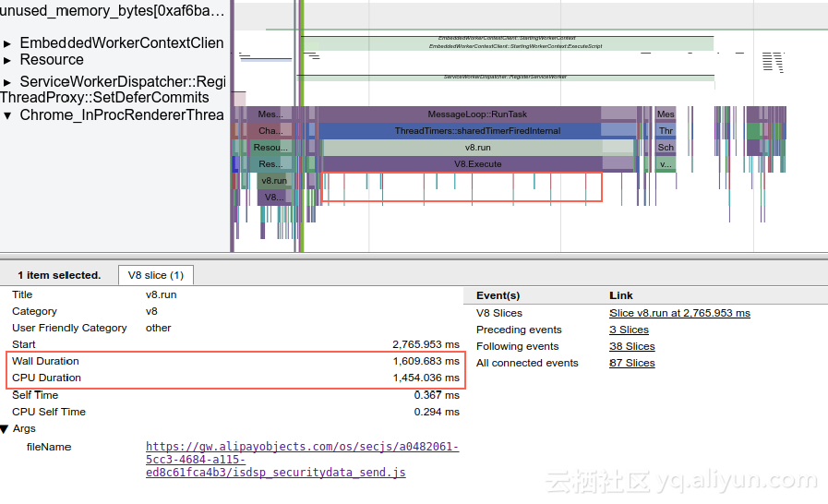Click the Title value v8.run
828x504 pixels.
coord(161,294)
